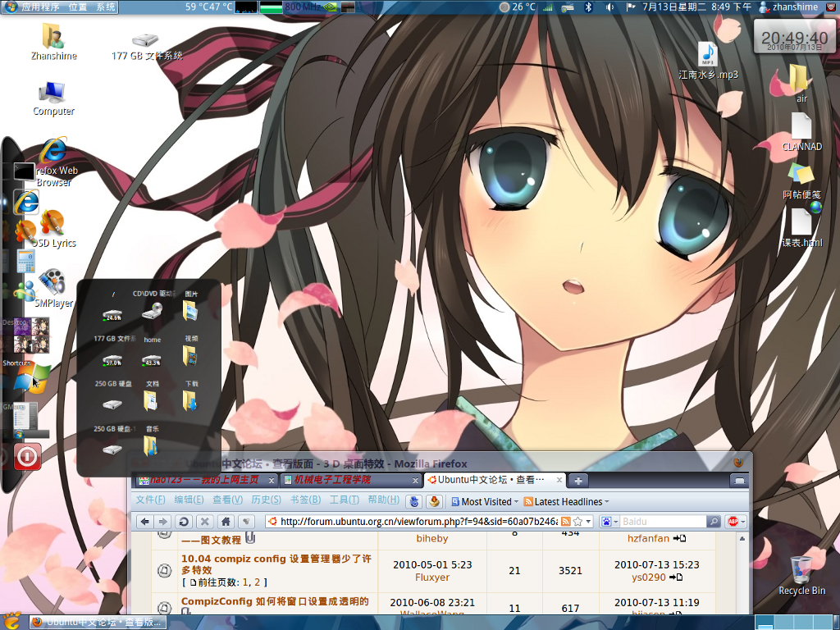Expand the Latest Headlines dropdown
The image size is (840, 630).
pyautogui.click(x=567, y=502)
